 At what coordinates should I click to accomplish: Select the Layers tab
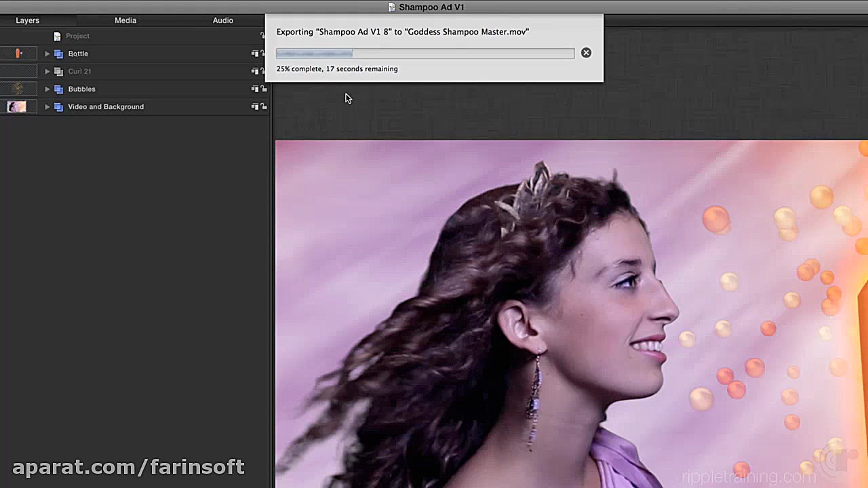coord(28,20)
